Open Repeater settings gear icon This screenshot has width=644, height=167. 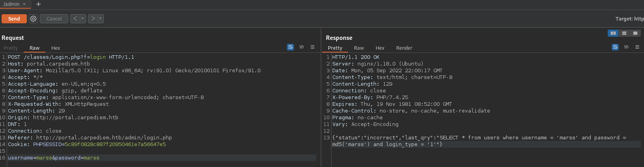pos(34,19)
